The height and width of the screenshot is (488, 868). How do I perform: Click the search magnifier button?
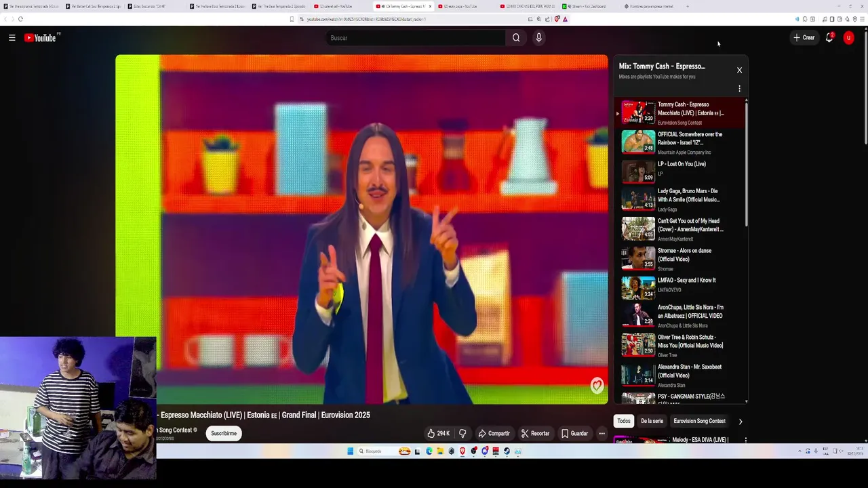(x=516, y=38)
